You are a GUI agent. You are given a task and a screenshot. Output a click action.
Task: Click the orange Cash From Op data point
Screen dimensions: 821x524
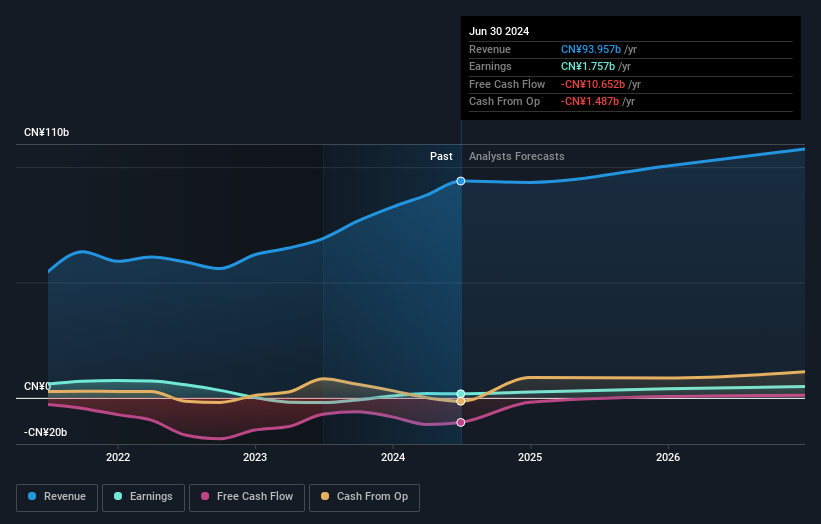pos(461,402)
